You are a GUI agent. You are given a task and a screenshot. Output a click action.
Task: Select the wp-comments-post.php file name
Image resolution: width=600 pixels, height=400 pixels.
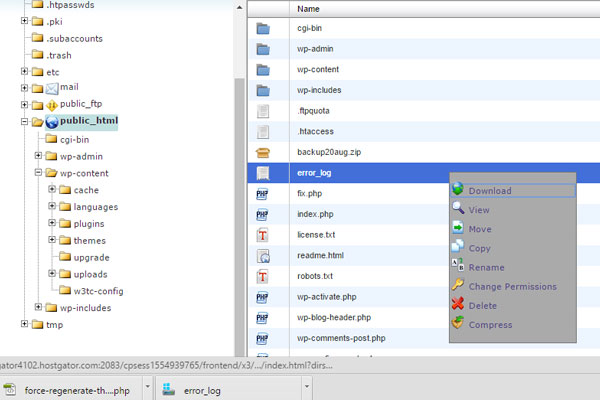[341, 338]
